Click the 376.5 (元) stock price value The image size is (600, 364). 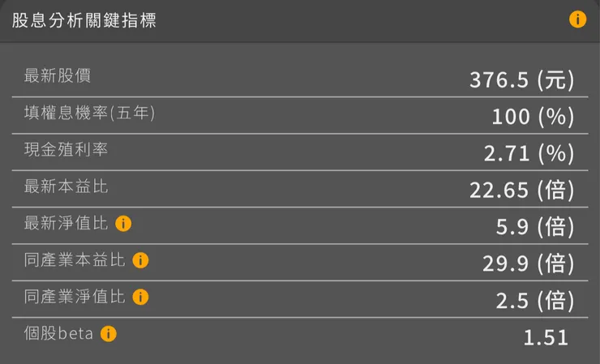pos(521,79)
